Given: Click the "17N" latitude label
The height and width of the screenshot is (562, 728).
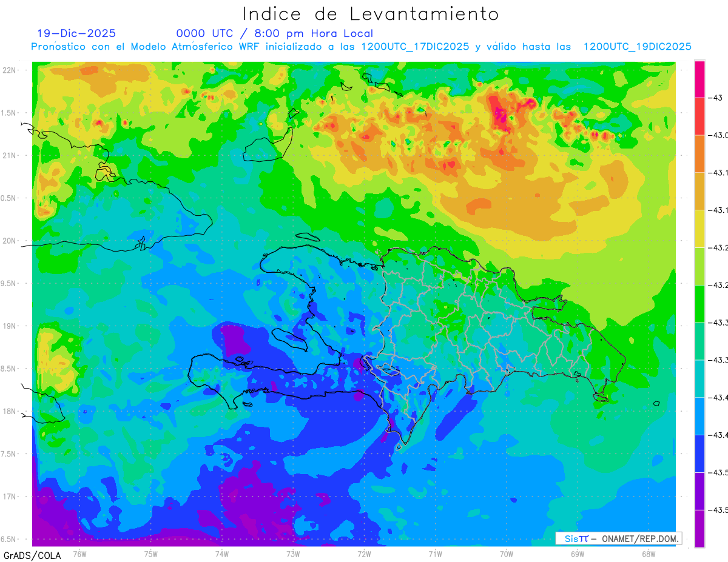Looking at the screenshot, I should [9, 497].
